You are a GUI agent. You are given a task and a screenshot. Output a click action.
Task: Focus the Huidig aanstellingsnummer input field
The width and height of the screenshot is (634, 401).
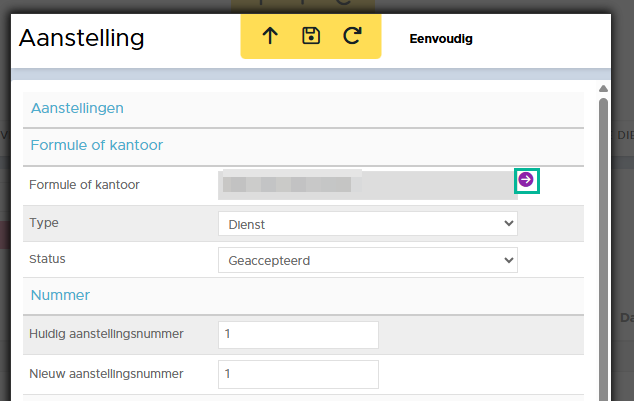tap(298, 335)
